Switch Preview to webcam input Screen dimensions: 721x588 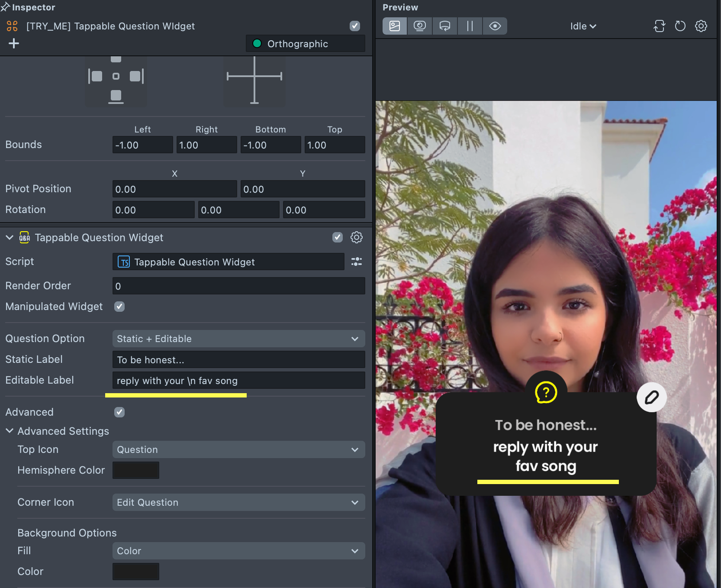pyautogui.click(x=419, y=26)
